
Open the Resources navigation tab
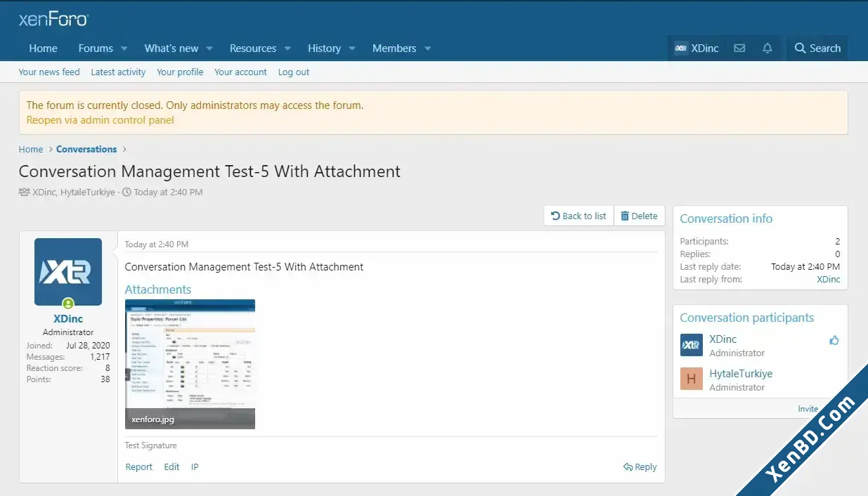pos(253,48)
